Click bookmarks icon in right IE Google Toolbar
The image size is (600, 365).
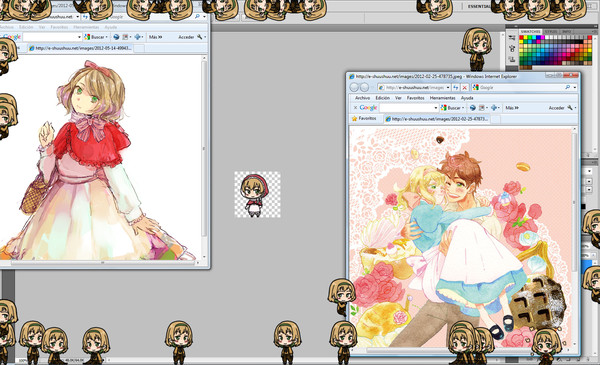[483, 108]
